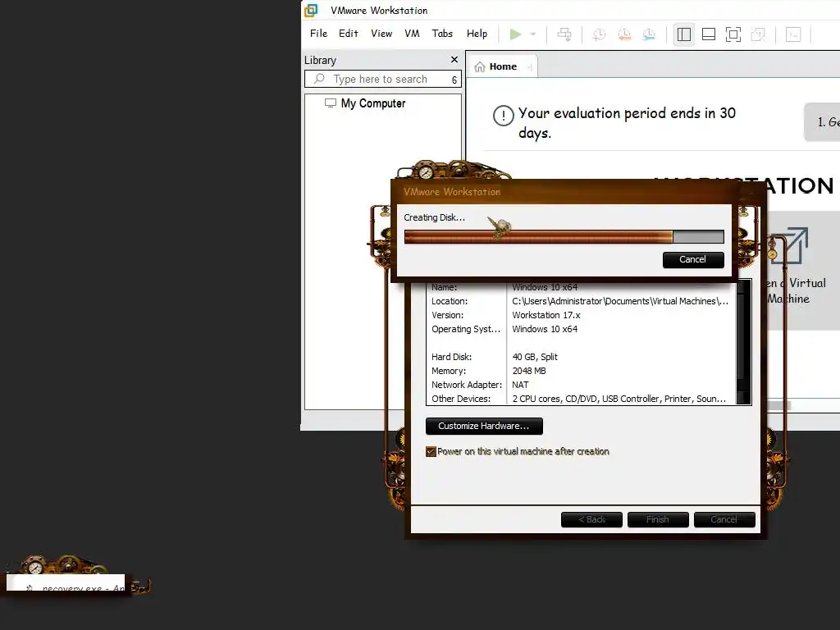Click the Creating Disk progress bar
The height and width of the screenshot is (630, 840).
pyautogui.click(x=564, y=237)
